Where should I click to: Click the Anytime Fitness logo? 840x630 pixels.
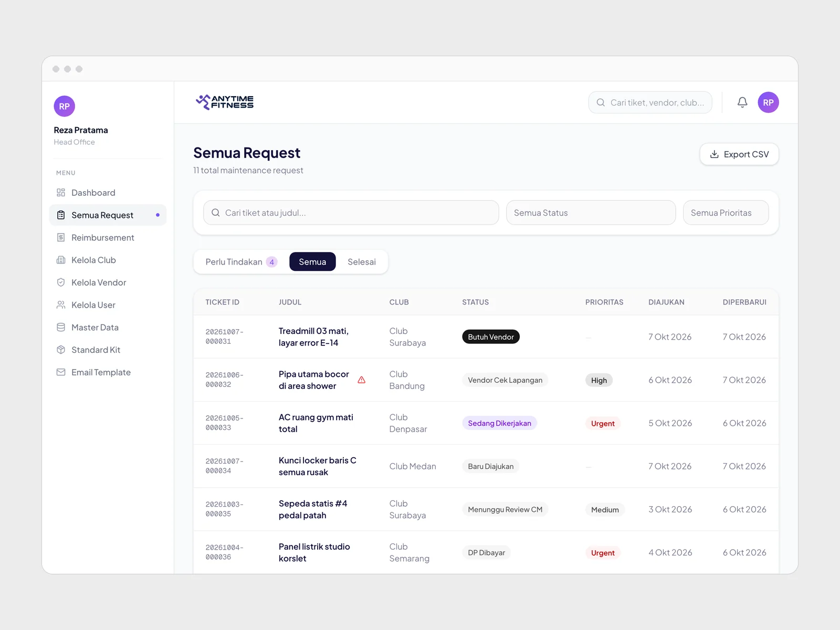[225, 102]
